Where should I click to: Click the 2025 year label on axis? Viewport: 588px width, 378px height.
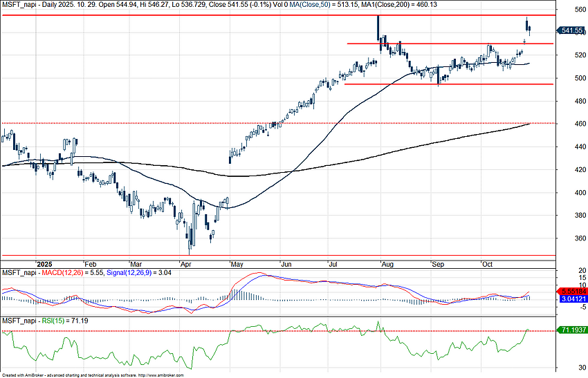coord(45,264)
